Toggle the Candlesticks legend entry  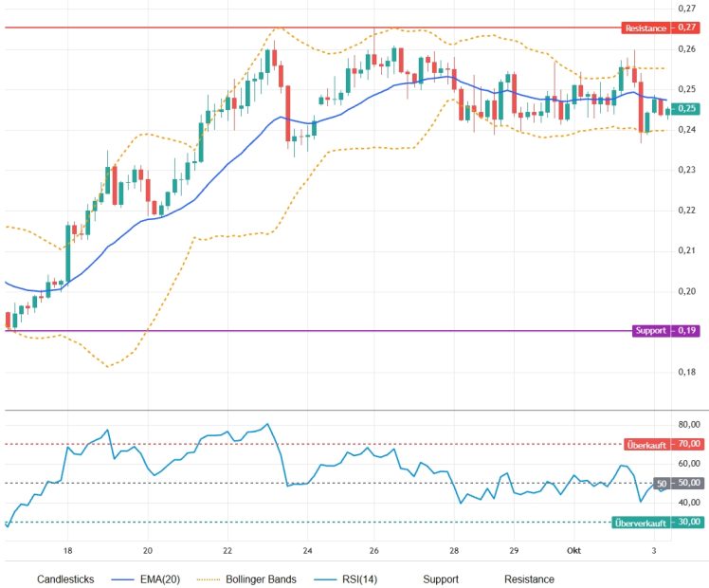[x=65, y=579]
